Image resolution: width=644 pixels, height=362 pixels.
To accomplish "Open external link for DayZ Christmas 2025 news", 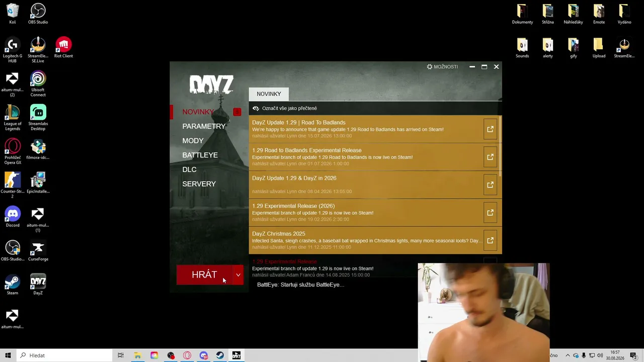I will point(490,240).
